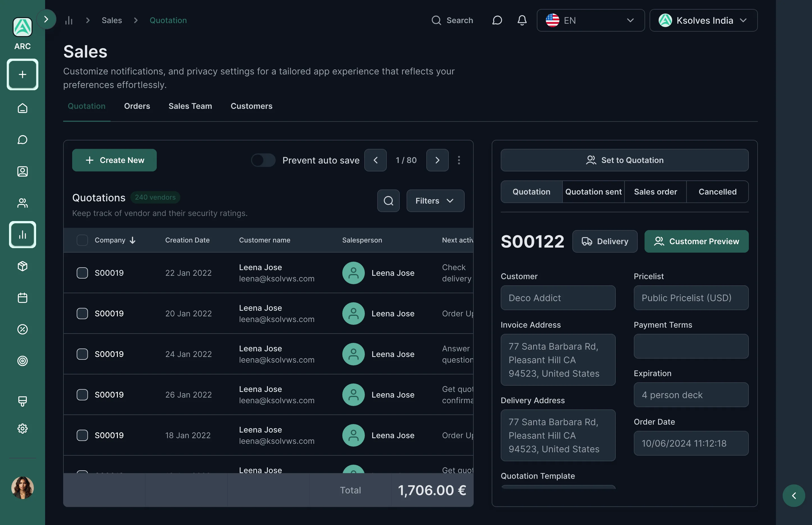Viewport: 812px width, 525px height.
Task: Open the percent discount icon in sidebar
Action: (23, 329)
